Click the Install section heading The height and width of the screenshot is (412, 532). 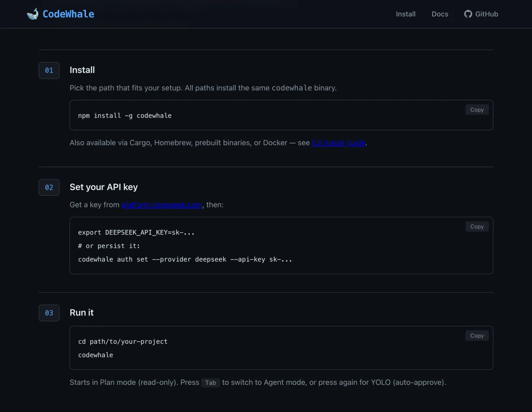[x=82, y=70]
